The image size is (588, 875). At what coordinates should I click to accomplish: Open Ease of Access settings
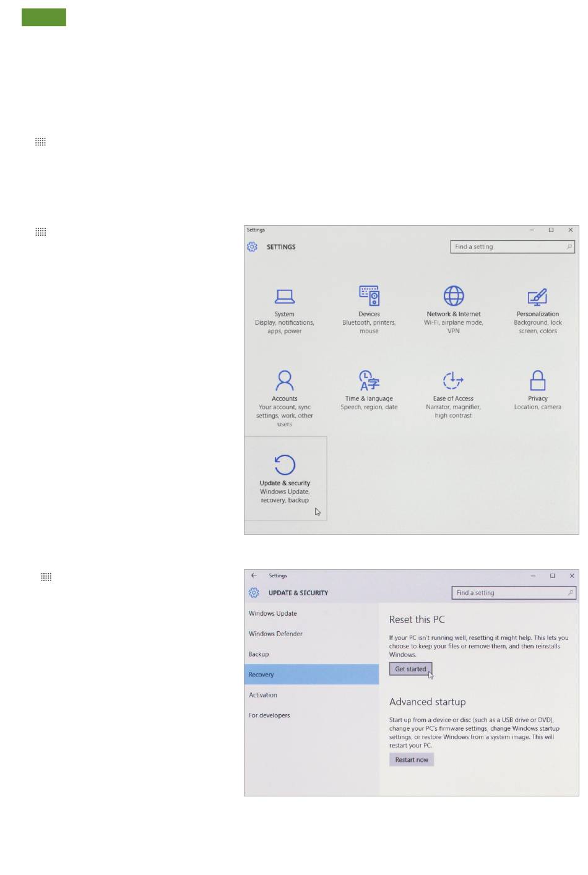[453, 395]
